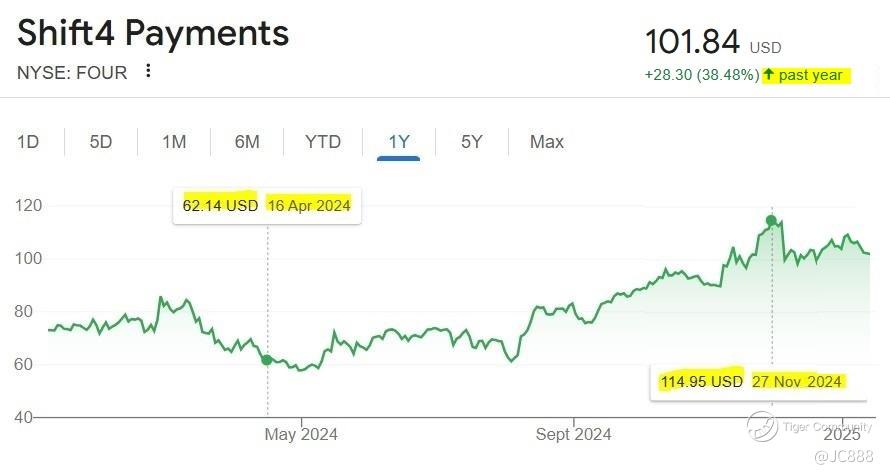
Task: Click the 27 Nov 2024 peak marker
Action: point(771,221)
